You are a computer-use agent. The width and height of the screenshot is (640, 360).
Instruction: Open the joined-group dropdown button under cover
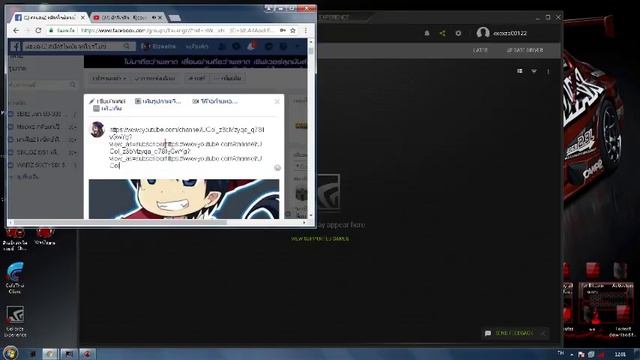coord(109,78)
